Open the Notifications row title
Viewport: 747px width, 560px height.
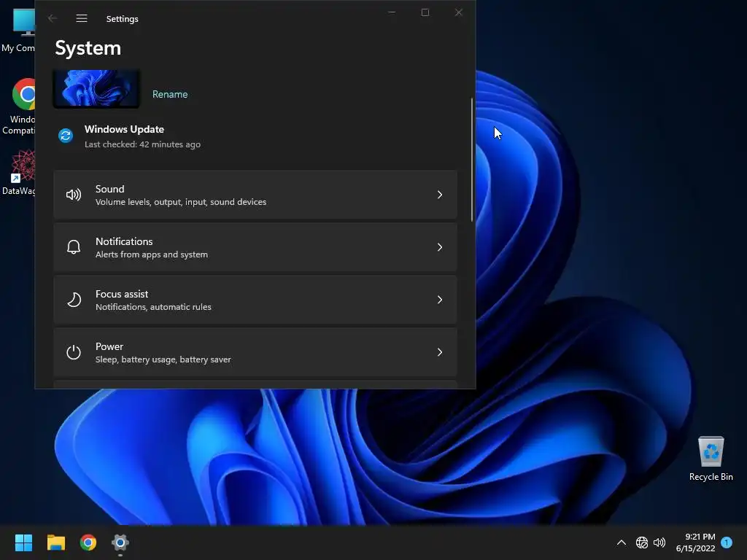click(x=124, y=241)
